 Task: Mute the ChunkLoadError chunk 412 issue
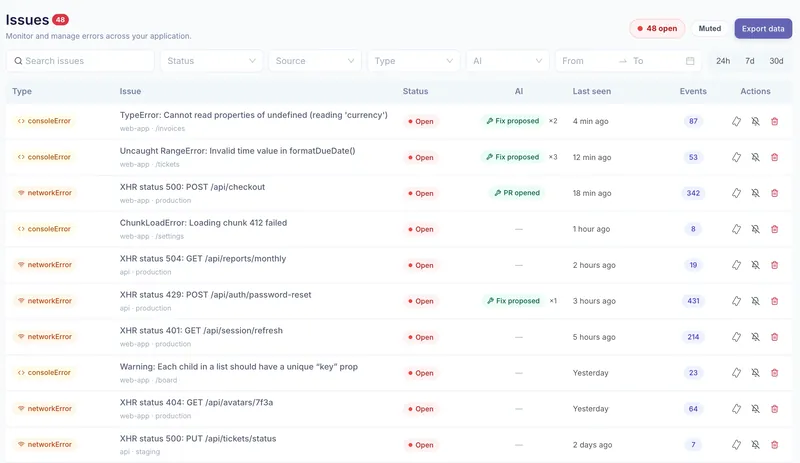pyautogui.click(x=756, y=229)
